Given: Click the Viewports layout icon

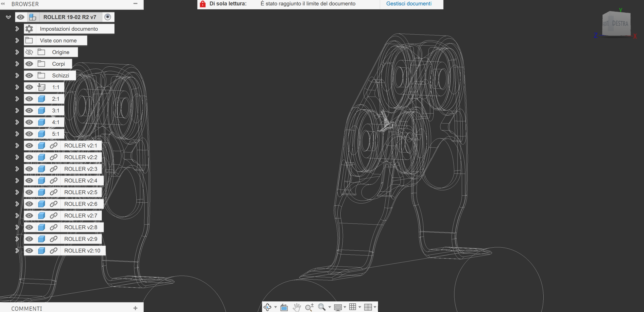Looking at the screenshot, I should 368,307.
